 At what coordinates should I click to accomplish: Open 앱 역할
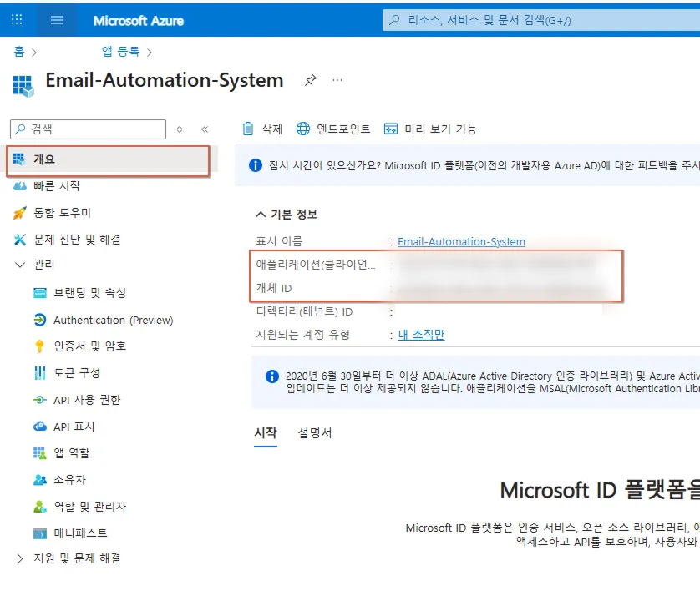72,453
